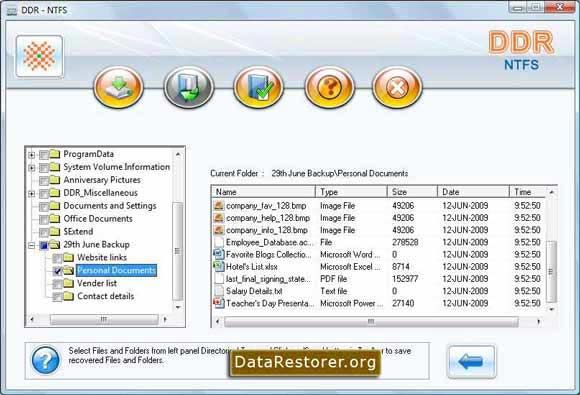Select the DDR_Miscellaneous folder label
The height and width of the screenshot is (395, 580).
click(100, 193)
